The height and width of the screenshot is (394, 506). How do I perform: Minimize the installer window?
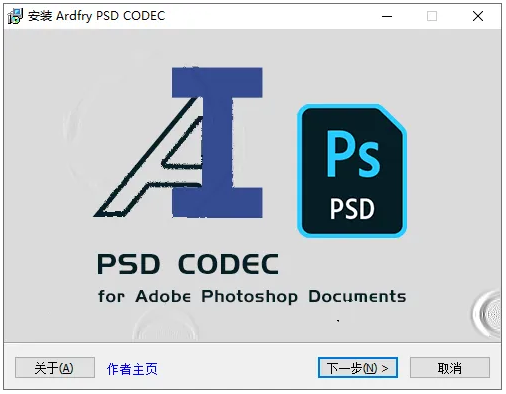387,16
